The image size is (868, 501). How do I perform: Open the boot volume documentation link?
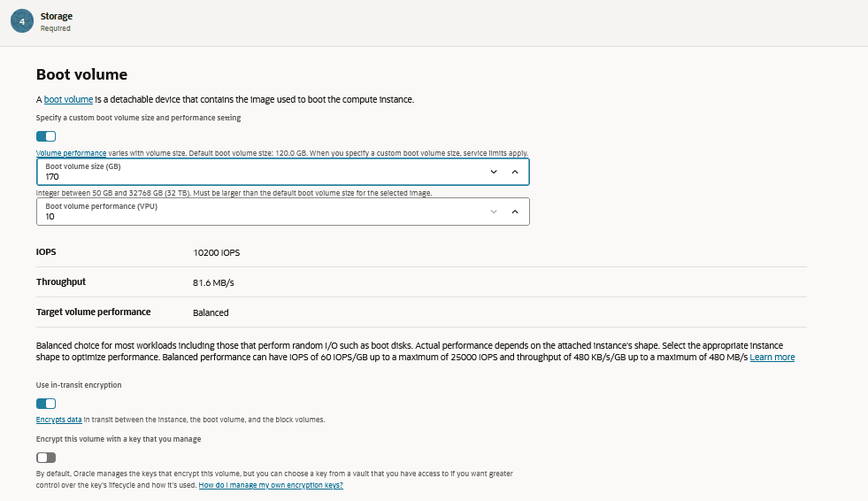68,99
